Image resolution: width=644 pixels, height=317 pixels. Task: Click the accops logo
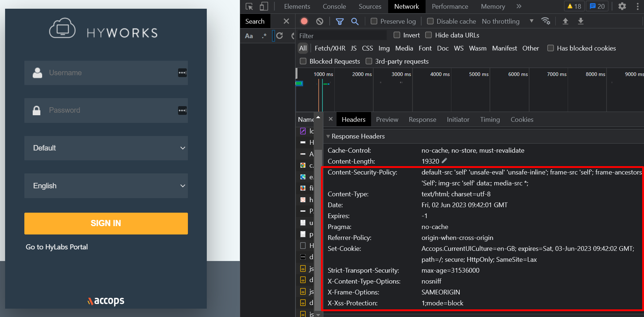point(106,301)
